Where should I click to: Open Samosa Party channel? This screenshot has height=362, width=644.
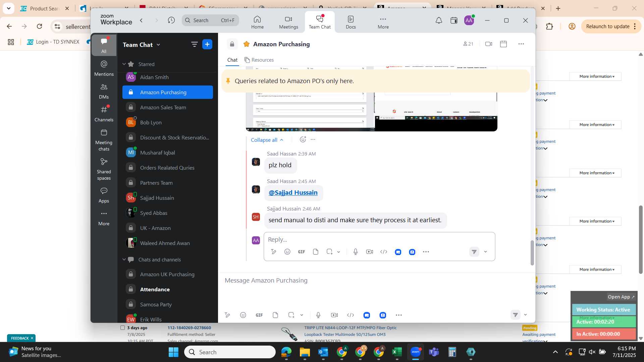(168, 304)
